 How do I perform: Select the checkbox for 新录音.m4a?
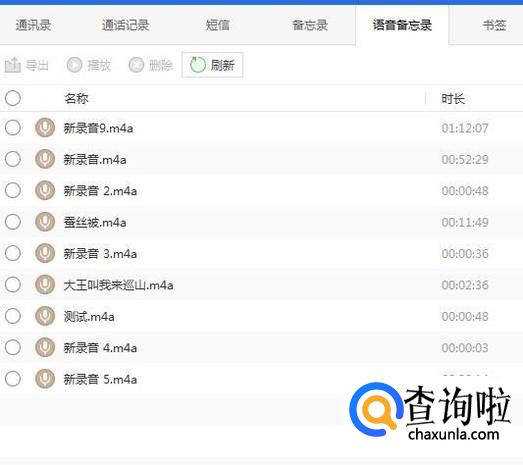tap(13, 159)
